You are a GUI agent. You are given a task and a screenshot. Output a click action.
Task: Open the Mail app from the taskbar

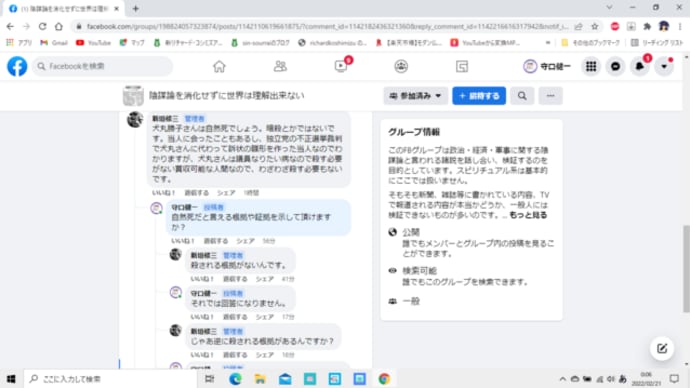point(285,379)
